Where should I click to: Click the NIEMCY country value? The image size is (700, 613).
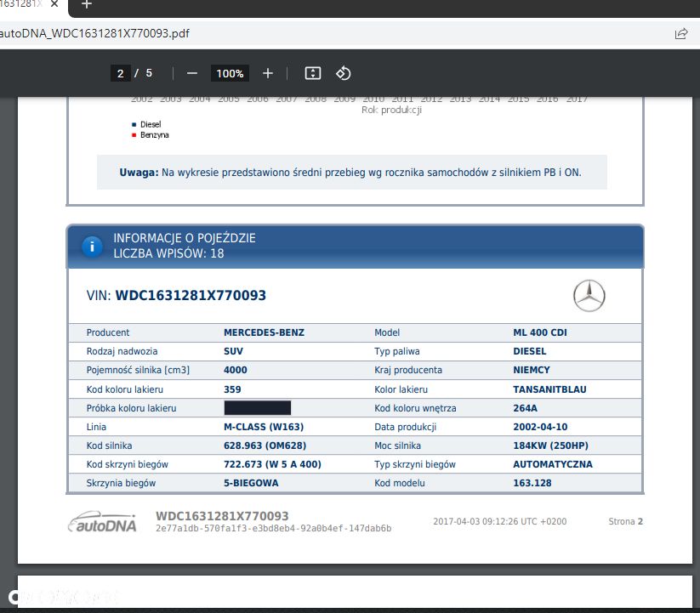(532, 370)
